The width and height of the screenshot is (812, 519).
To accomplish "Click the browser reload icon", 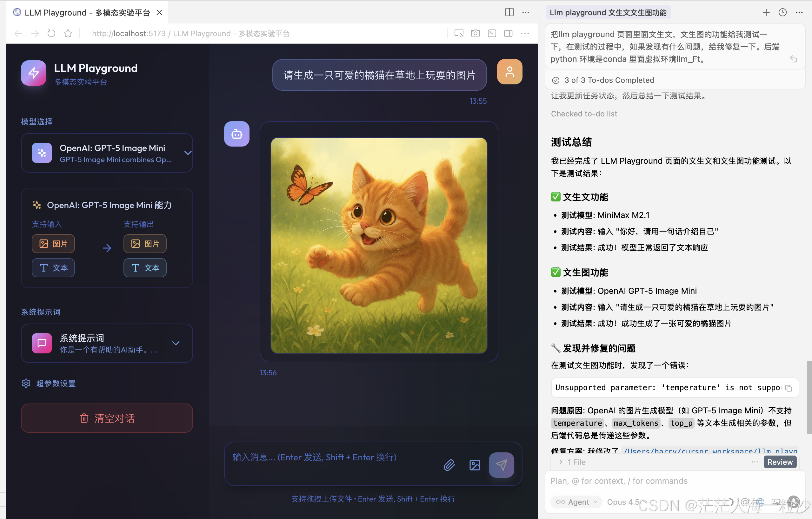I will (51, 33).
